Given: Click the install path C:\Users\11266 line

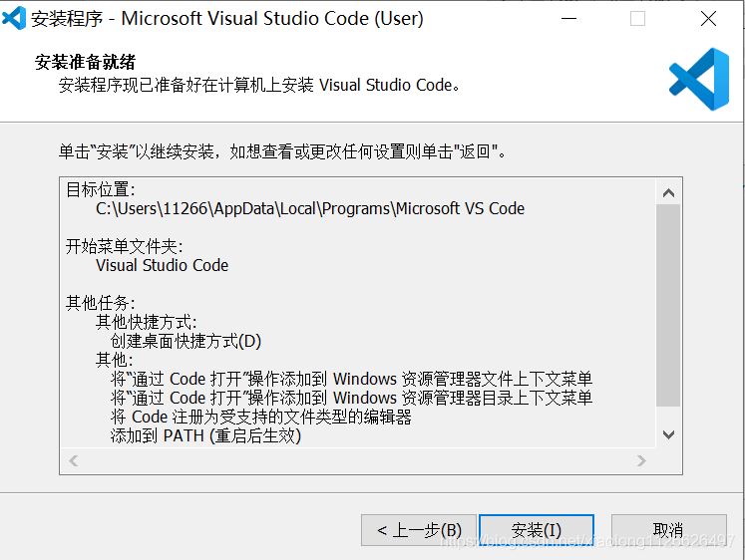Looking at the screenshot, I should (x=309, y=208).
